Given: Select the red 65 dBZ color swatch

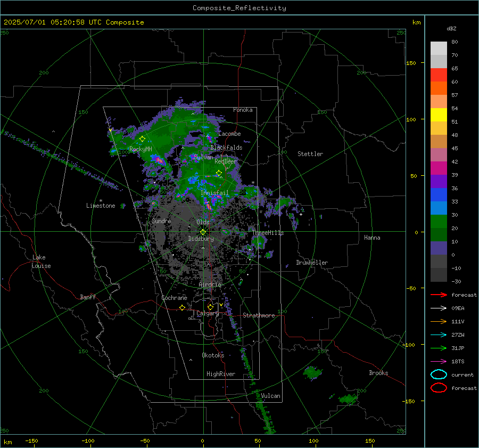Looking at the screenshot, I should (x=439, y=75).
